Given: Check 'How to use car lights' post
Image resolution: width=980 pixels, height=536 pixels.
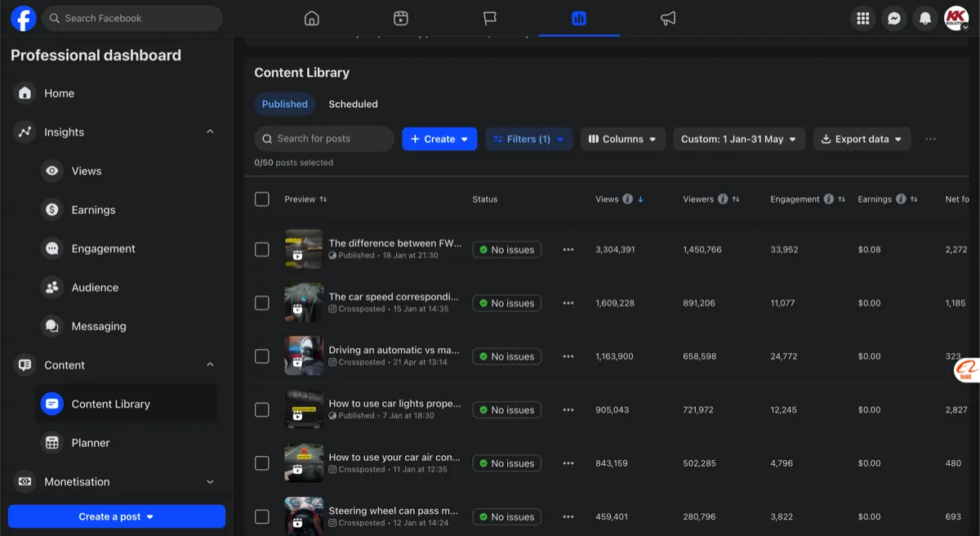Looking at the screenshot, I should coord(262,410).
